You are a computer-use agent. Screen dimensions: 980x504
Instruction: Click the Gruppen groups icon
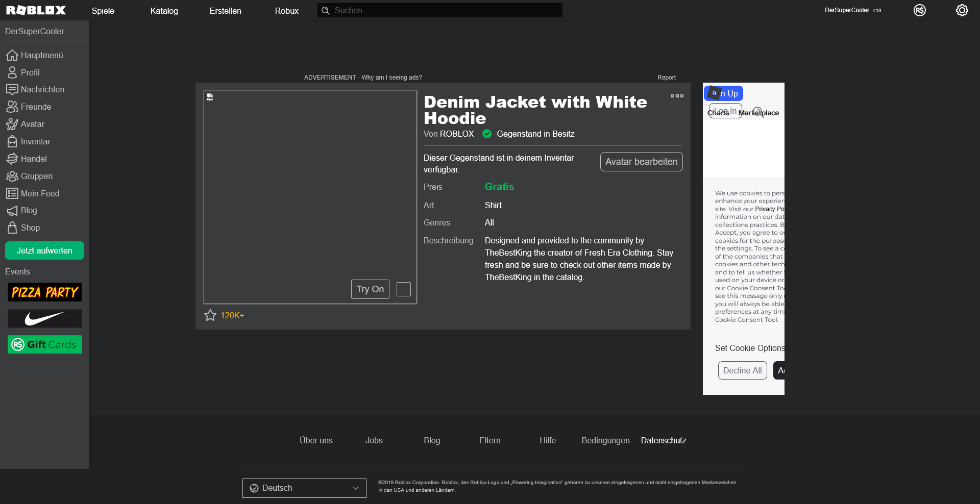point(12,176)
